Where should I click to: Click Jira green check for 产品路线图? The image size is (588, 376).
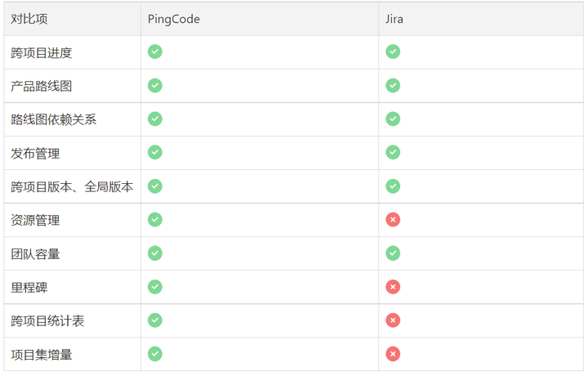click(x=393, y=85)
